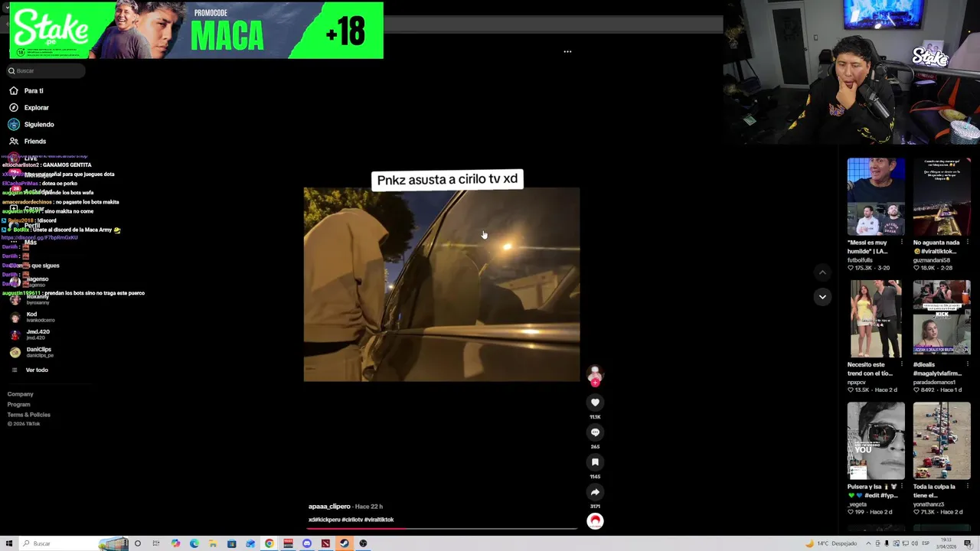Screen dimensions: 980x551
Task: Open Dota 2 from taskbar
Action: coord(325,543)
